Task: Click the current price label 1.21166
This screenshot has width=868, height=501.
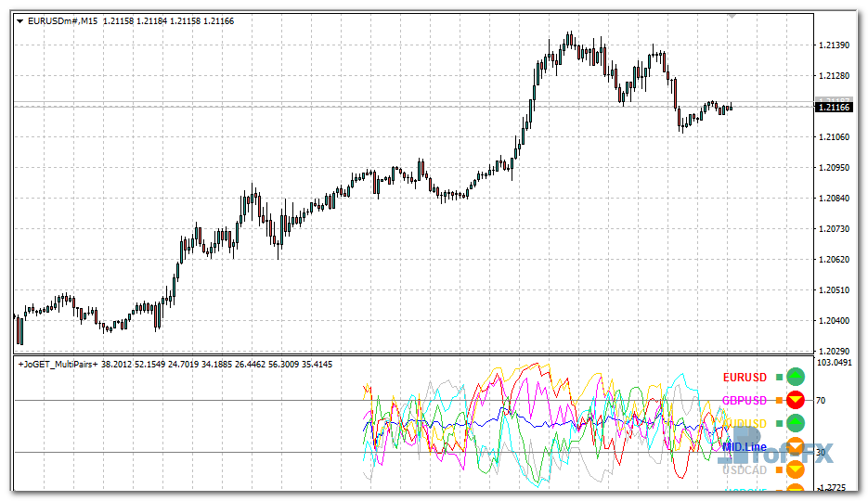Action: click(x=834, y=108)
